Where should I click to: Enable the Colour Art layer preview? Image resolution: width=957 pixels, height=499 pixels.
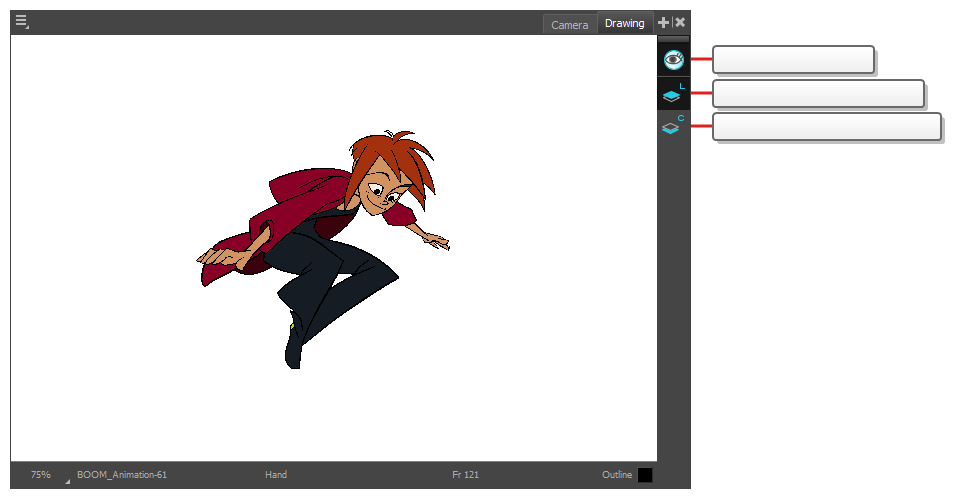[673, 127]
